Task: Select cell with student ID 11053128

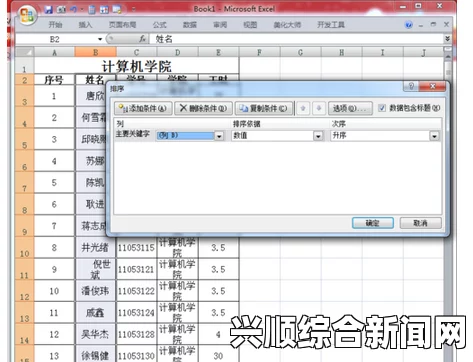Action: (136, 334)
